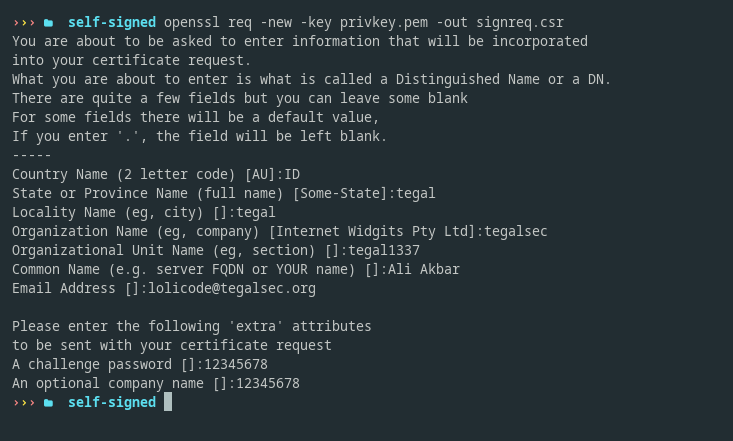Click the prompt arrows on the last line
The height and width of the screenshot is (441, 733).
point(24,403)
